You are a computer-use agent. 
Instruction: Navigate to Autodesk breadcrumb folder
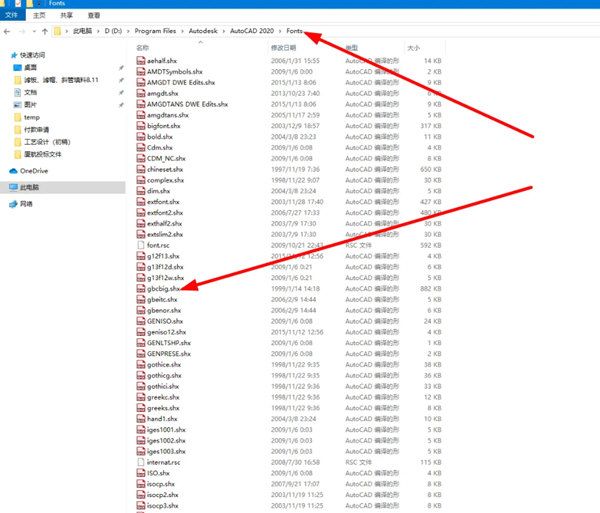coord(203,31)
